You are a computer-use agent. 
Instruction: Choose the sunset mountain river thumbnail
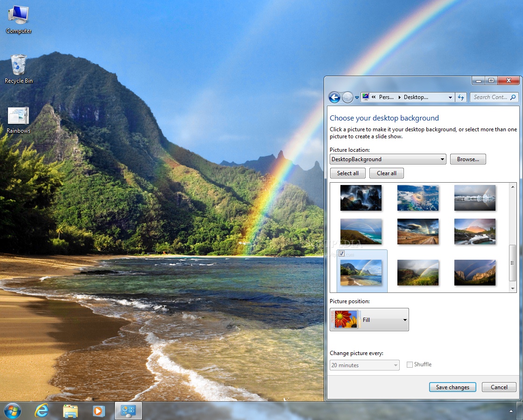pyautogui.click(x=475, y=232)
